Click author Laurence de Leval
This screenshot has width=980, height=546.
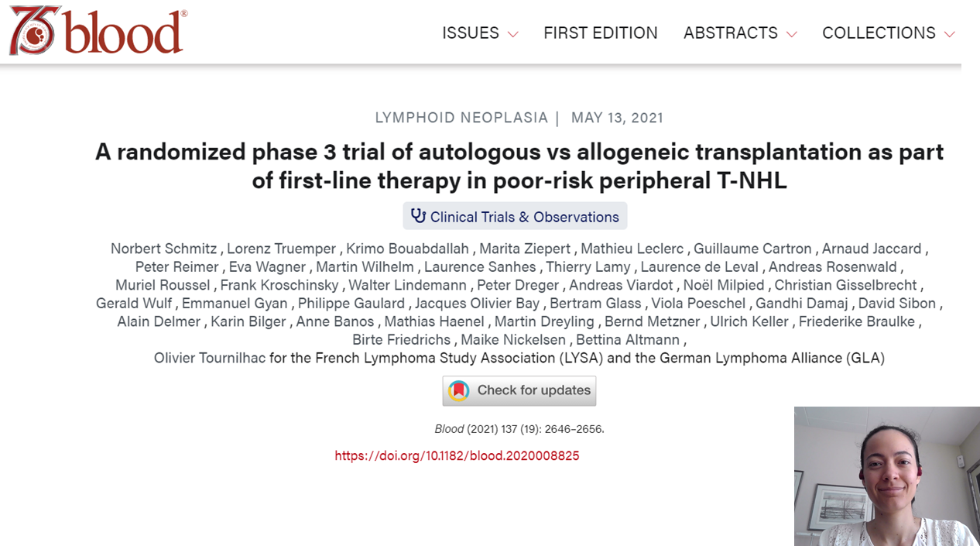point(699,266)
